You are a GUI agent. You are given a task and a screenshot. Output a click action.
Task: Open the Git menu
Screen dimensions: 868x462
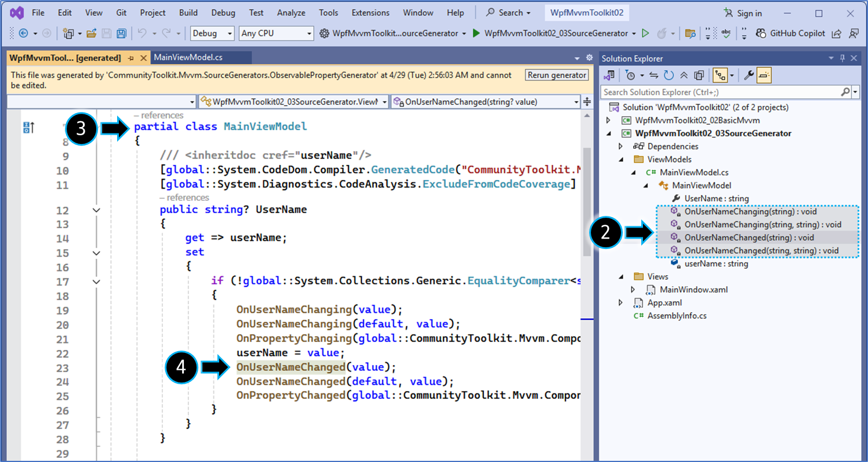pyautogui.click(x=121, y=13)
